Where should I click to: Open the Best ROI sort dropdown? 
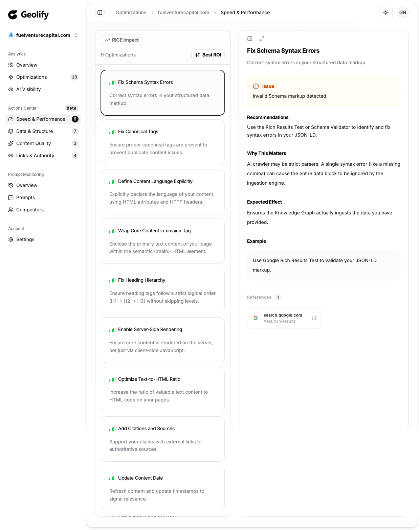[208, 55]
